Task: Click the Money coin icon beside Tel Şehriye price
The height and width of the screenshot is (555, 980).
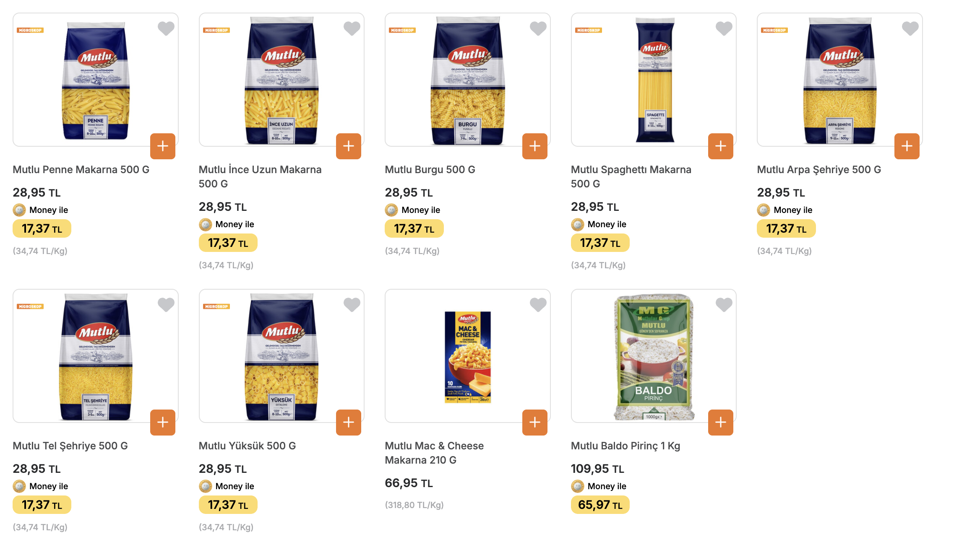Action: pos(18,486)
